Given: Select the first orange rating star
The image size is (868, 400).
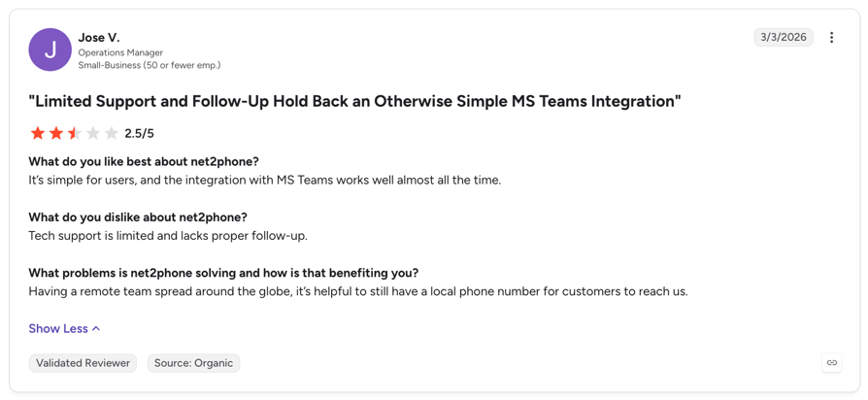Looking at the screenshot, I should (x=38, y=133).
